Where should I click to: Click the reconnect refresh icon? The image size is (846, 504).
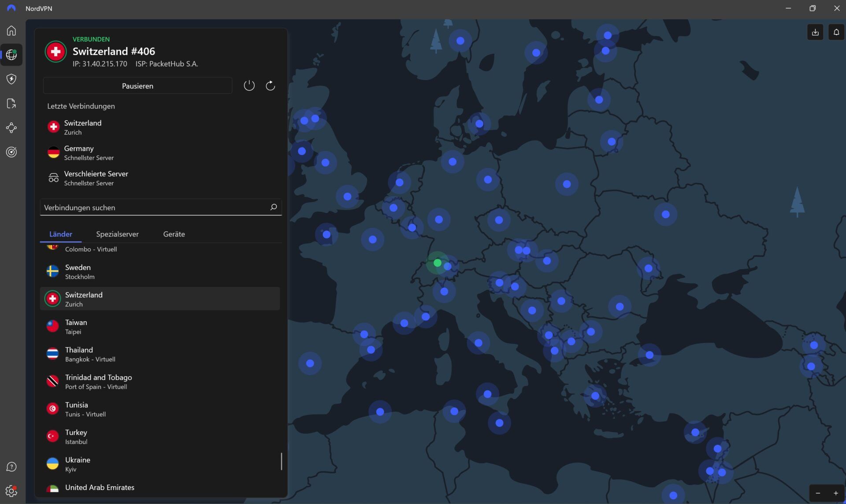click(x=271, y=85)
